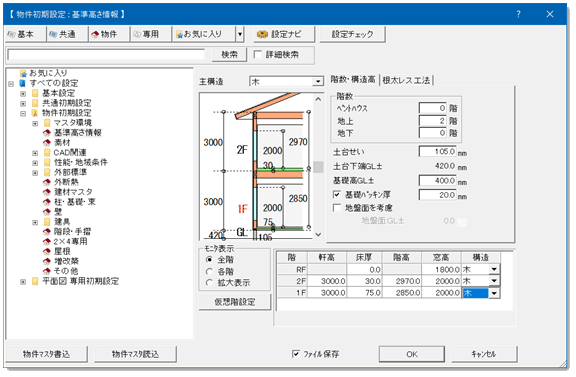
Task: Open the 1F 構造 dropdown in table
Action: [494, 293]
